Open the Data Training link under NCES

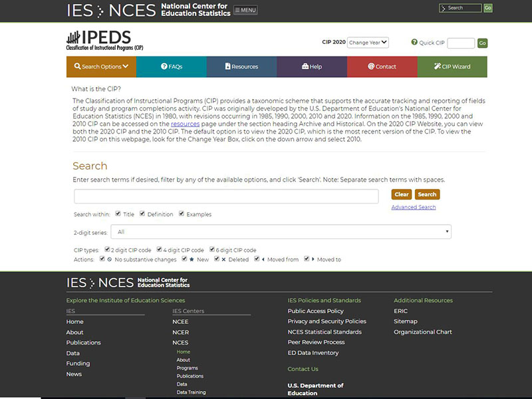[191, 392]
